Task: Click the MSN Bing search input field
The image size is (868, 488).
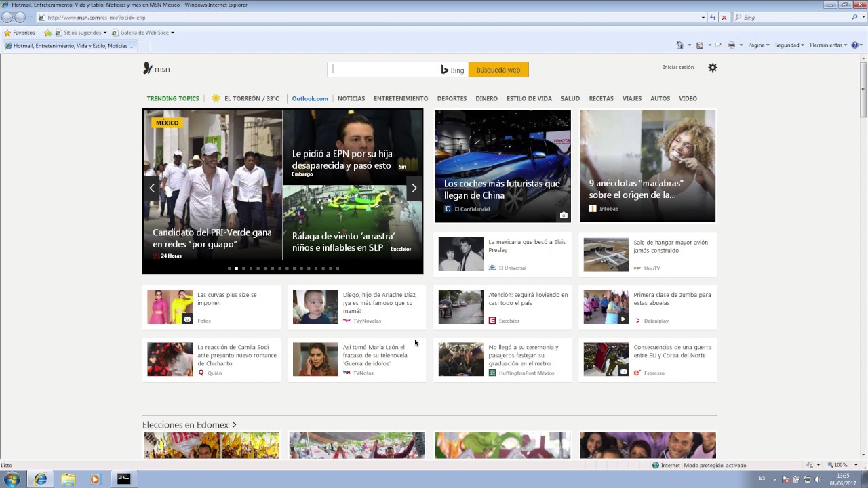Action: [x=383, y=70]
